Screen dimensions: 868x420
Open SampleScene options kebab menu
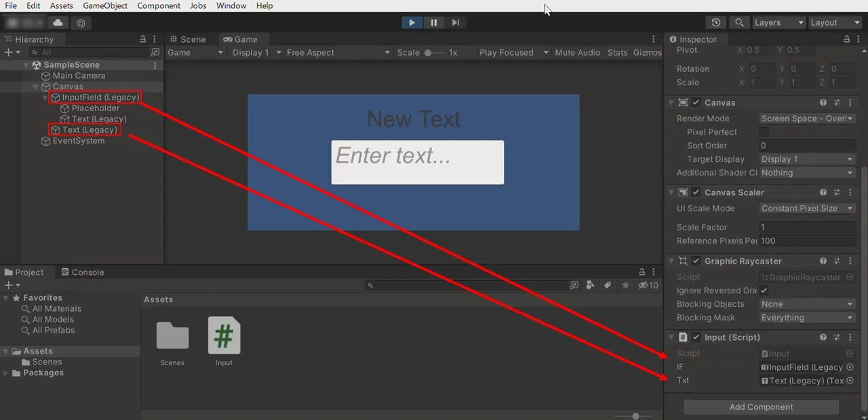155,65
